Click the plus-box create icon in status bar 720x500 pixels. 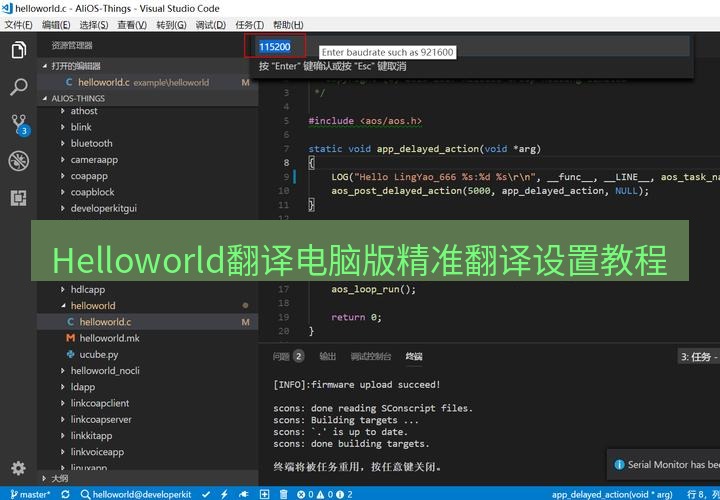(264, 494)
